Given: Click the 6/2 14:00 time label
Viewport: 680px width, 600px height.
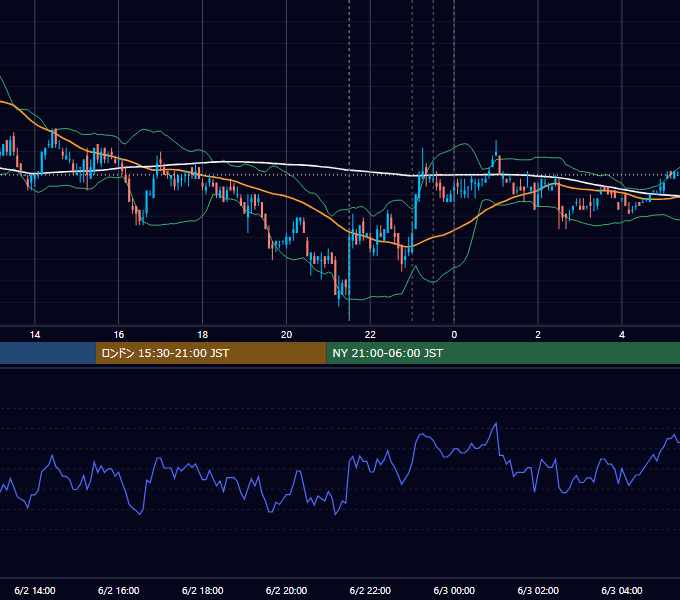Looking at the screenshot, I should click(35, 590).
